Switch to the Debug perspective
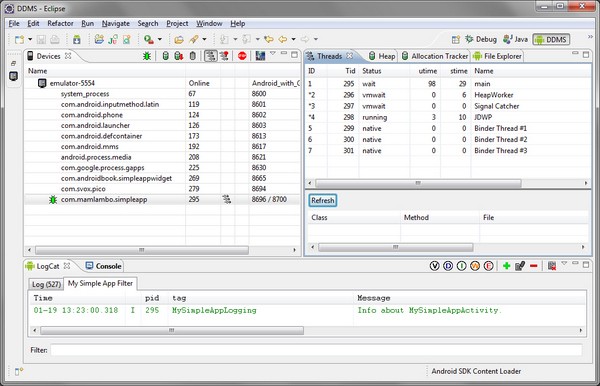 [481, 39]
